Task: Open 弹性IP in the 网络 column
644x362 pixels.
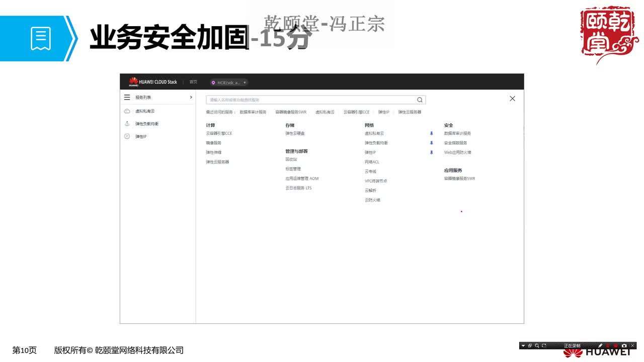Action: click(370, 152)
